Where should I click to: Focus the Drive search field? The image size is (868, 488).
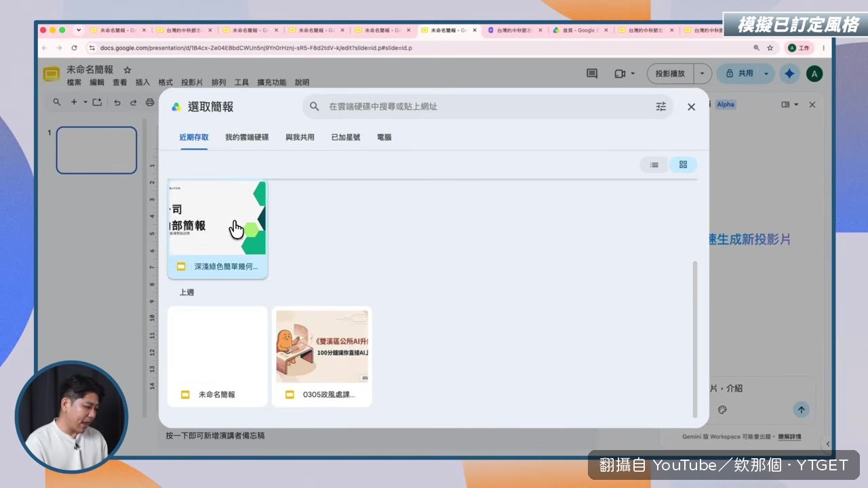[x=487, y=106]
